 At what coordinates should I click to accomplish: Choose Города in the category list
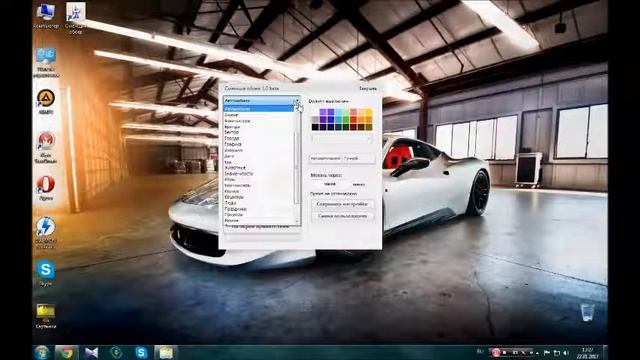click(x=258, y=138)
